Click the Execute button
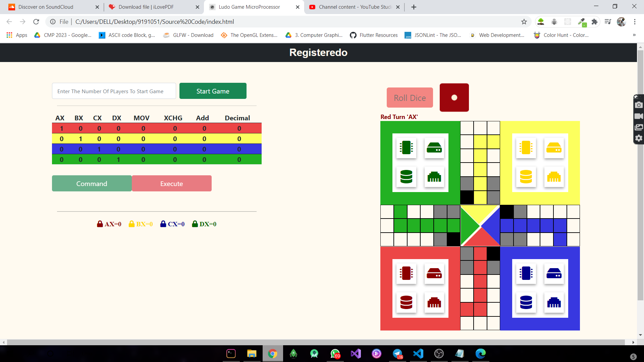 (172, 184)
